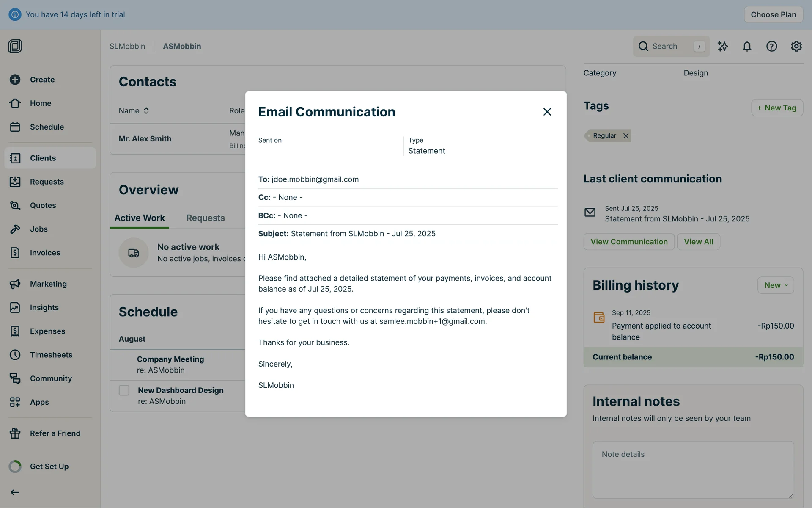Screen dimensions: 812x508
Task: Collapse the sidebar with the arrow icon
Action: pos(15,492)
